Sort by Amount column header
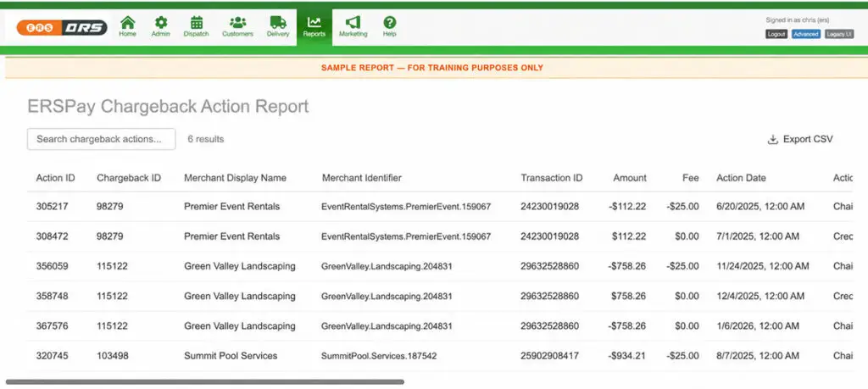The image size is (868, 389). pos(630,178)
